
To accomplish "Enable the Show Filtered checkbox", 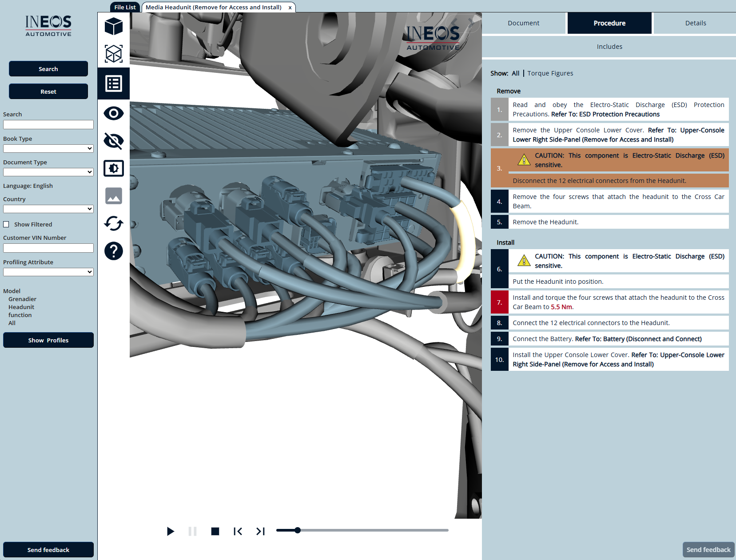I will point(6,224).
